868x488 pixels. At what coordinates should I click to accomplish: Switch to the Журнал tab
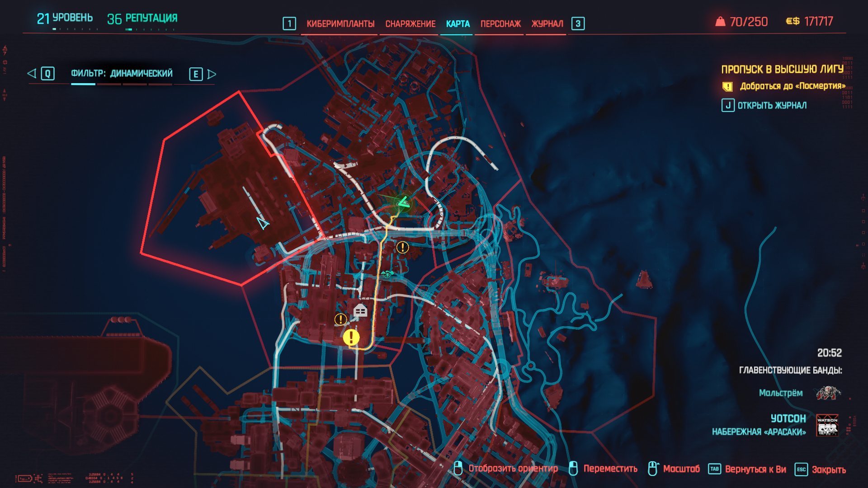click(x=547, y=23)
